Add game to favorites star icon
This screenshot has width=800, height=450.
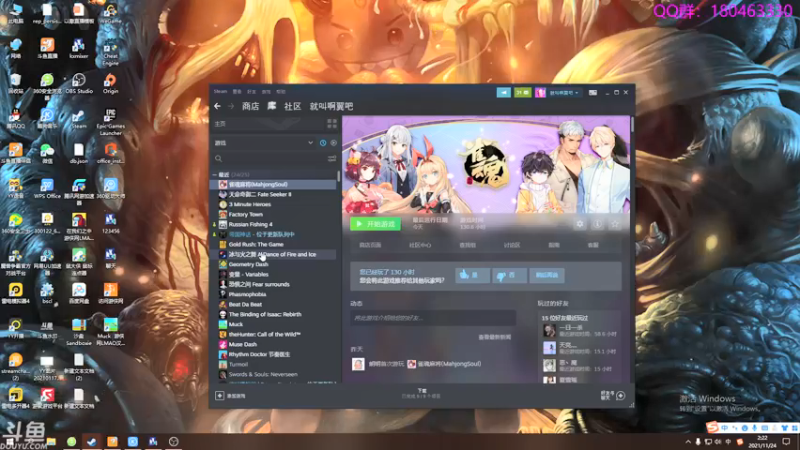tap(615, 224)
